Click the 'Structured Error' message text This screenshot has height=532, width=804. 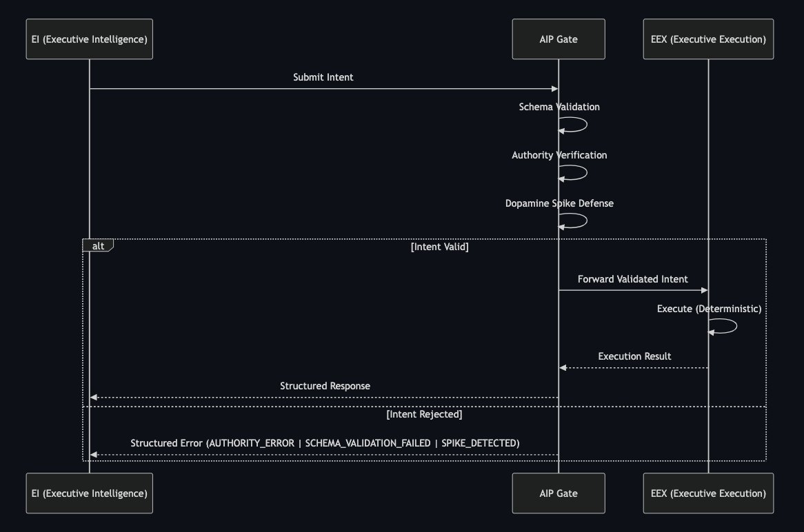click(325, 443)
